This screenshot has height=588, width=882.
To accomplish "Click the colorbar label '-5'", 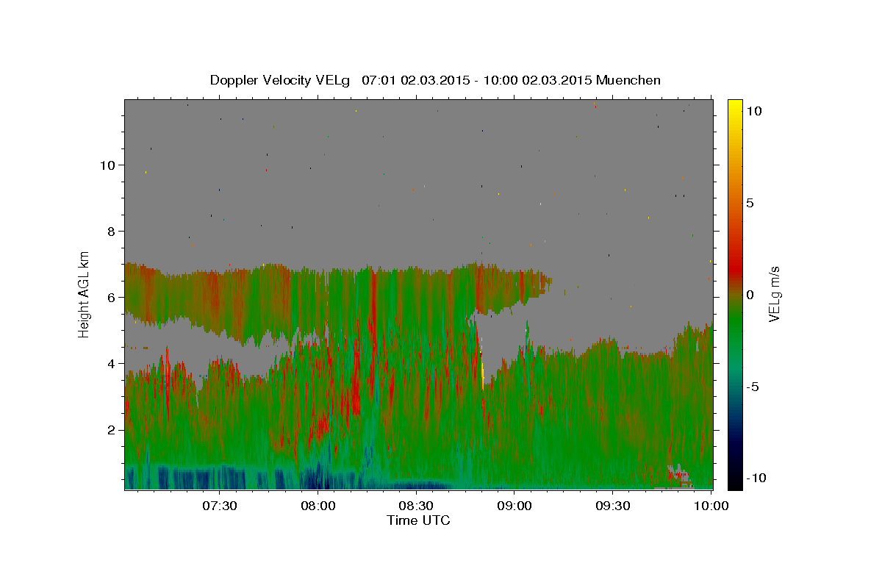I will tap(752, 387).
